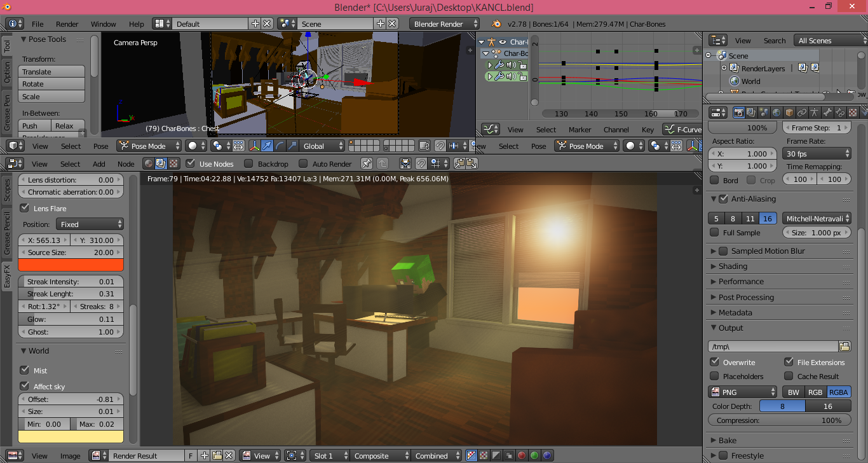This screenshot has width=868, height=463.
Task: Enable the Cache Result checkbox
Action: pos(789,376)
